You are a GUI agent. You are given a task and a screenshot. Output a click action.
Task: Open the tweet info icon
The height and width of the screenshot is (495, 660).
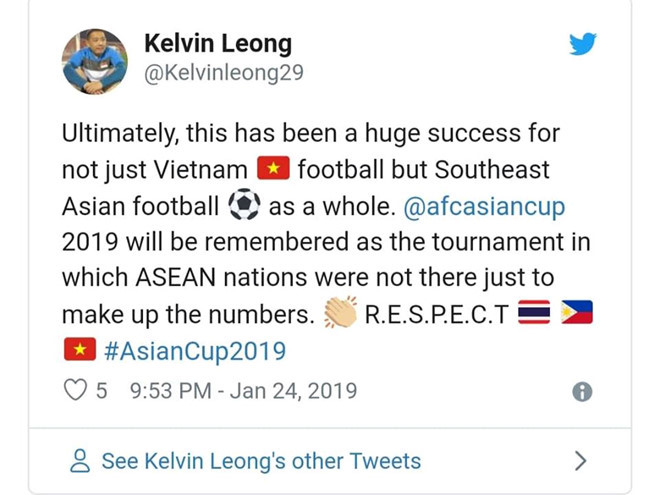(582, 391)
